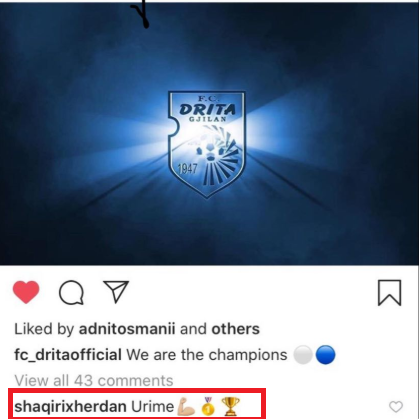Expand View all 43 comments
The height and width of the screenshot is (419, 419).
pyautogui.click(x=94, y=381)
